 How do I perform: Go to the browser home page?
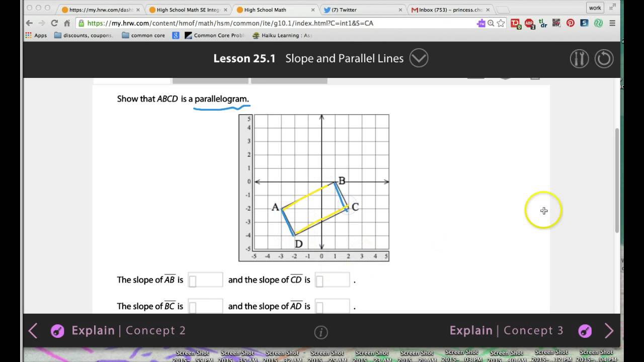67,23
